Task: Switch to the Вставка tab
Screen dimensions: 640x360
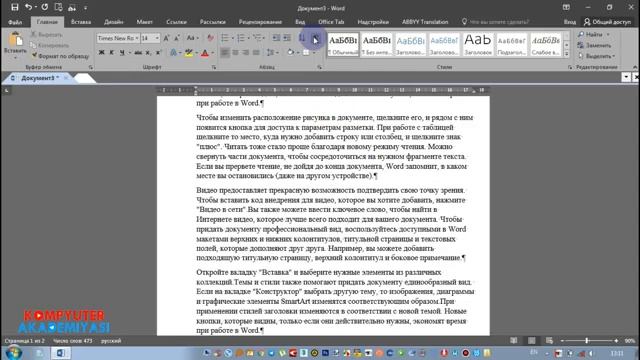Action: point(81,22)
